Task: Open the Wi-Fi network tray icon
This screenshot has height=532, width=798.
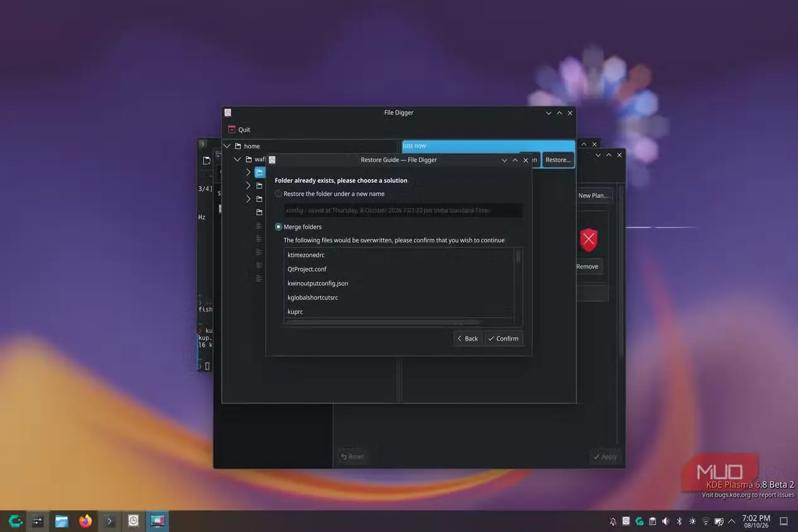Action: (x=706, y=521)
